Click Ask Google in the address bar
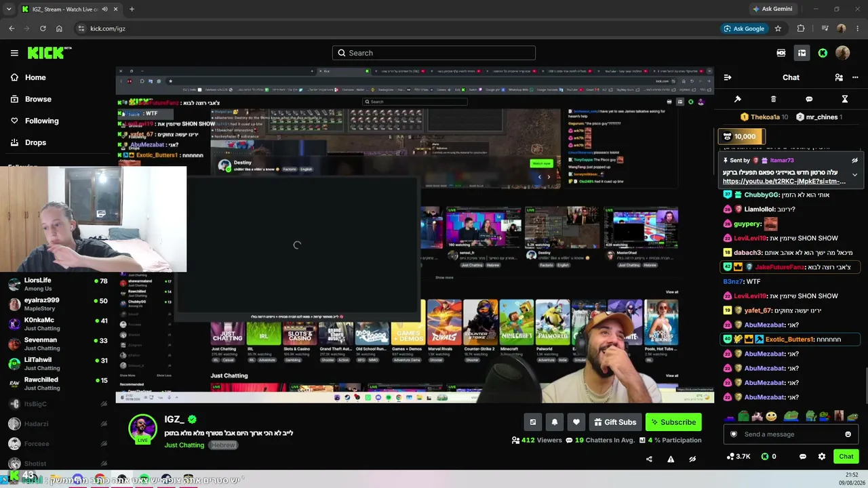Viewport: 868px width, 488px height. [x=744, y=28]
